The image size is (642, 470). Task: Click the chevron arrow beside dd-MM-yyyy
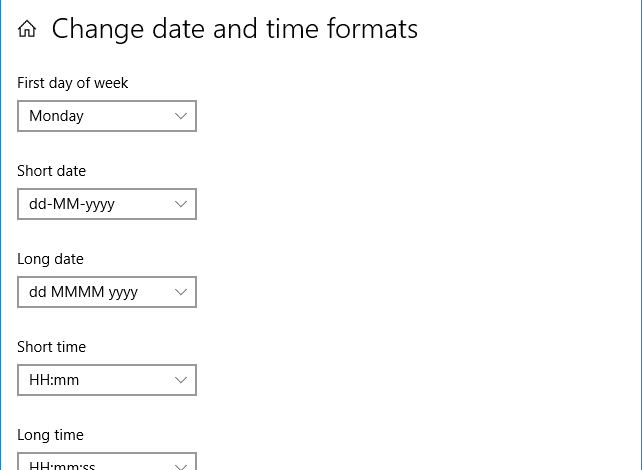click(181, 204)
